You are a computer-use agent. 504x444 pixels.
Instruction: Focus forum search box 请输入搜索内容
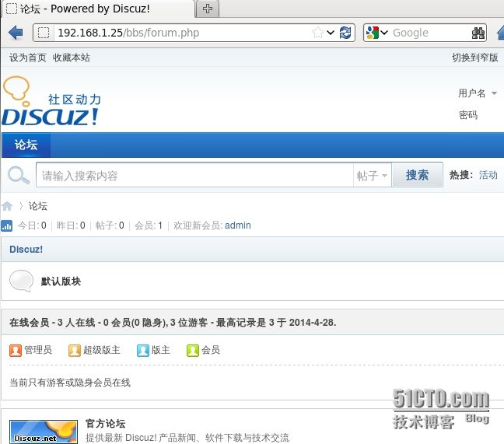[194, 175]
